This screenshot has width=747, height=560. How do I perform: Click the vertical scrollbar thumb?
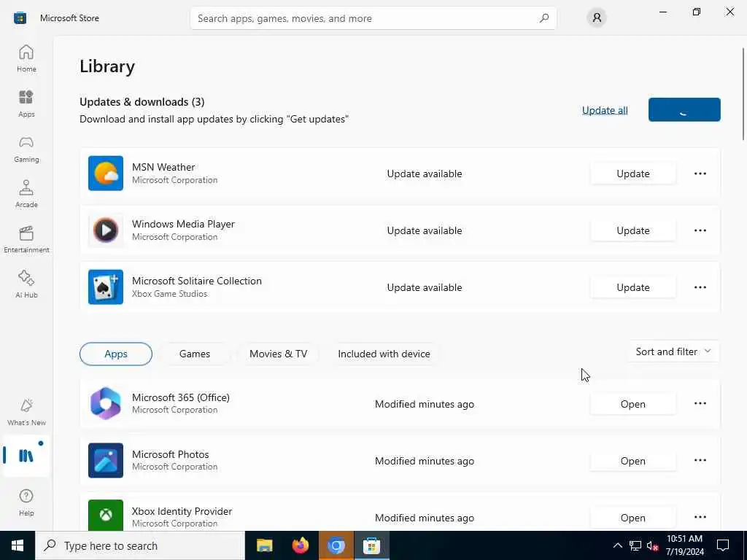click(x=743, y=94)
